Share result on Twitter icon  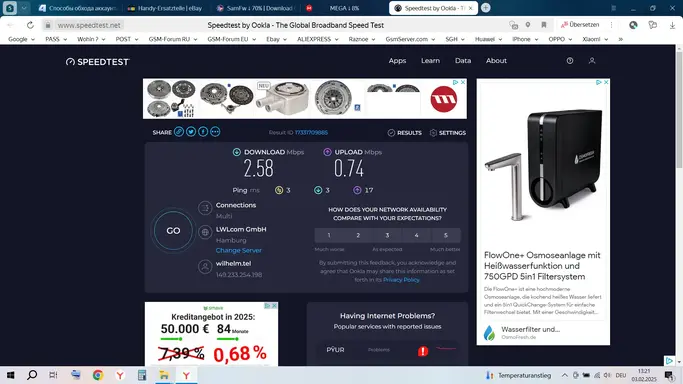tap(191, 131)
